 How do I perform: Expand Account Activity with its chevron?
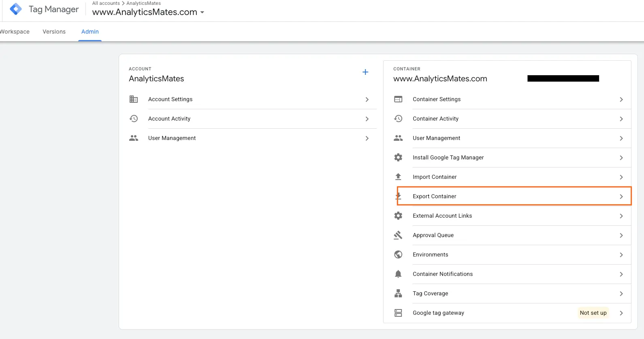click(x=367, y=119)
